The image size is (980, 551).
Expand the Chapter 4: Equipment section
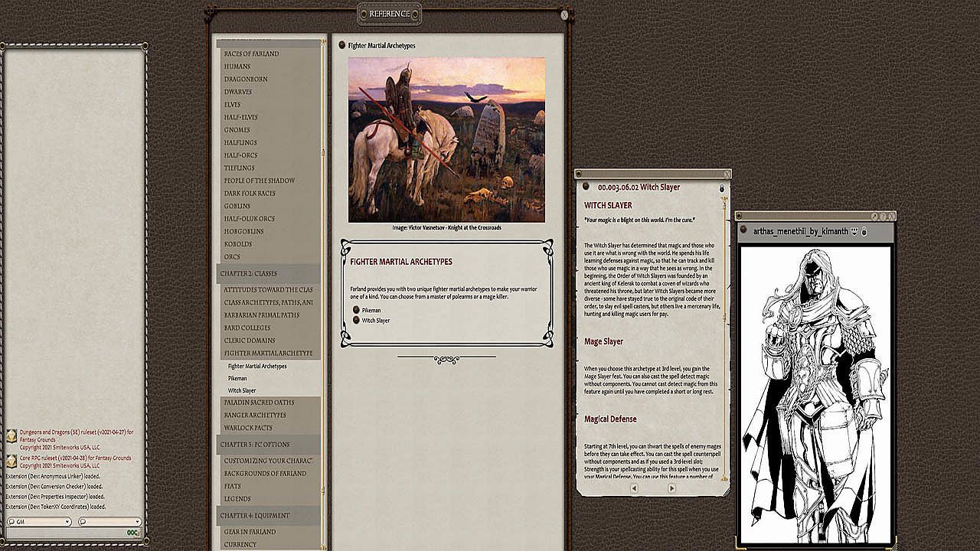(269, 515)
